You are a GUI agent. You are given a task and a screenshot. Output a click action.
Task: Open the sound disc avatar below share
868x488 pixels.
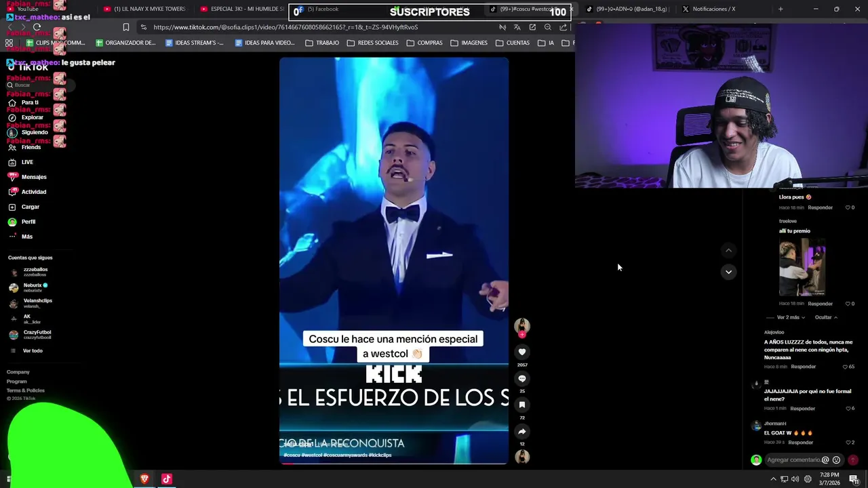[x=522, y=457]
